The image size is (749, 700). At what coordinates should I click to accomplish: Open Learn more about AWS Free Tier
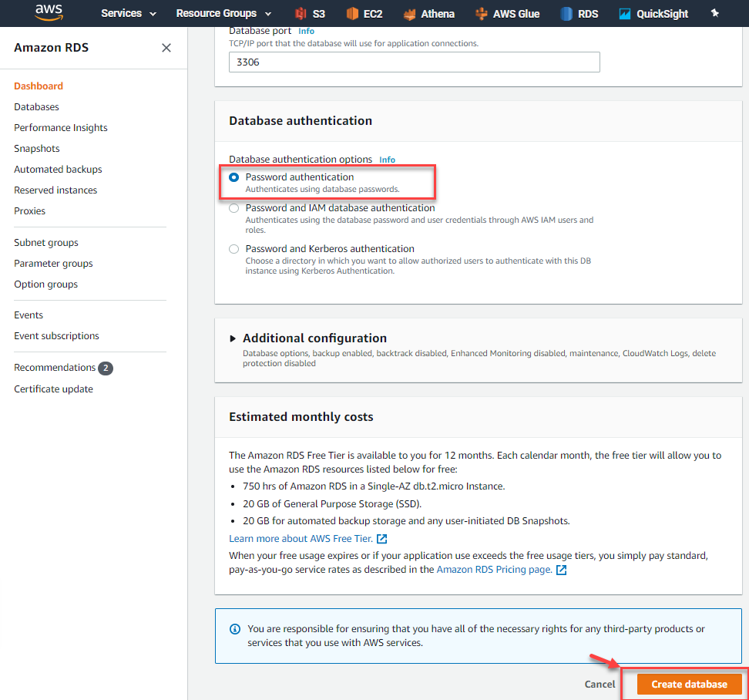[x=301, y=539]
